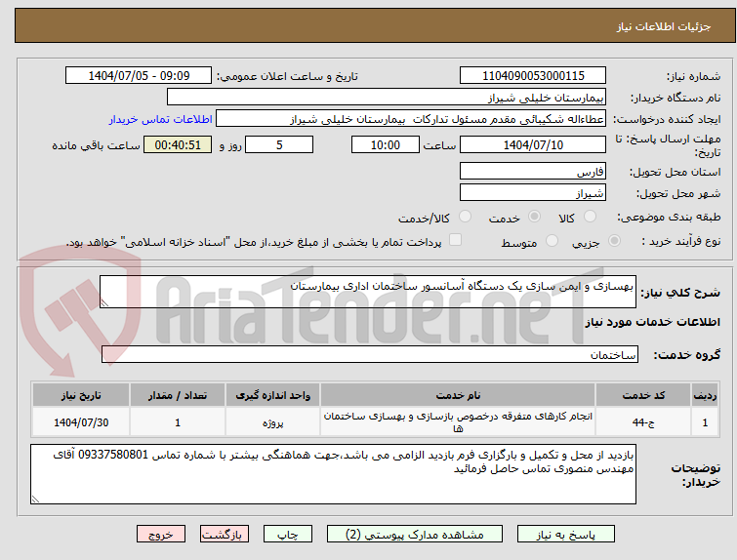The image size is (737, 560).
Task: Click the چاپ print button
Action: click(x=288, y=535)
